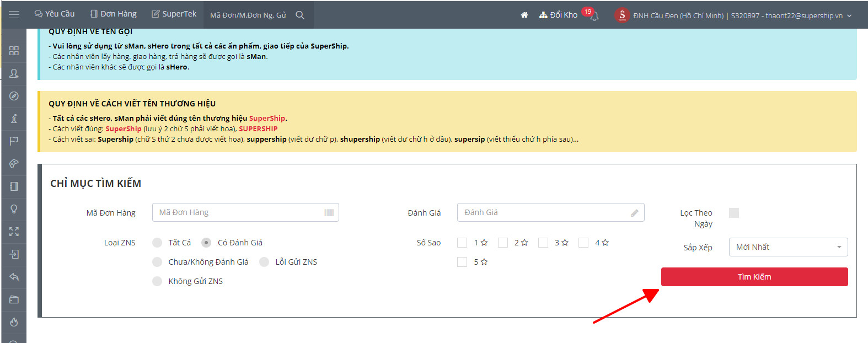Screen dimensions: 868x343
Task: Tick the 5 star checkbox
Action: coord(462,262)
